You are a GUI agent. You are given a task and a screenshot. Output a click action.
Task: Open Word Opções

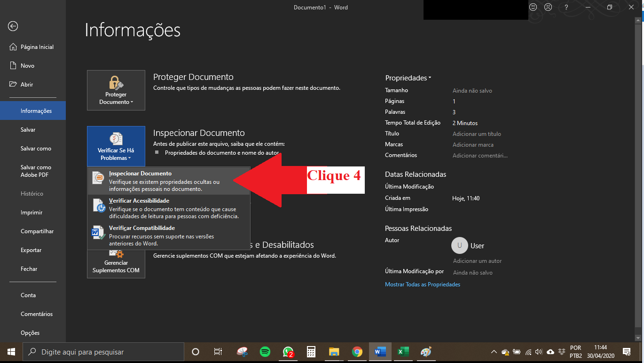[33, 333]
